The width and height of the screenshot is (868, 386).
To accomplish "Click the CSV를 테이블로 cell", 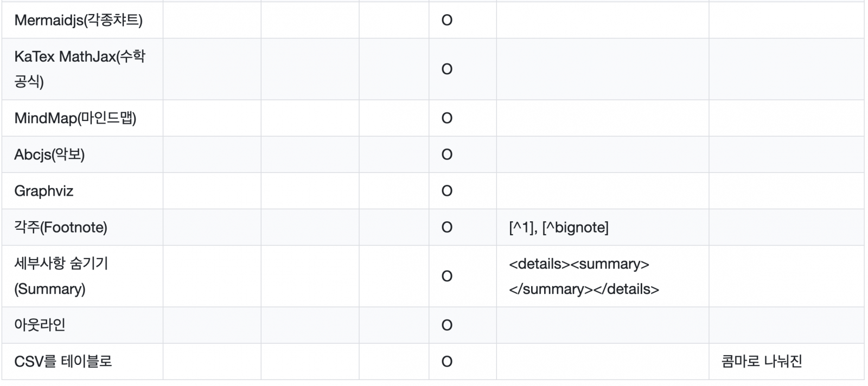I will pyautogui.click(x=63, y=361).
